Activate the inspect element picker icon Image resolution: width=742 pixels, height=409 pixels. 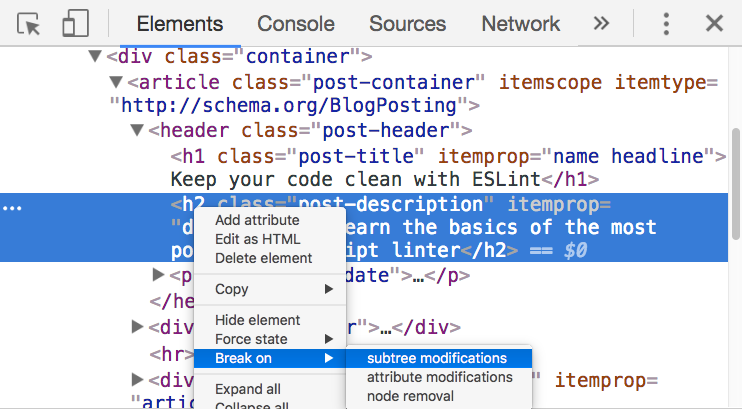point(28,23)
